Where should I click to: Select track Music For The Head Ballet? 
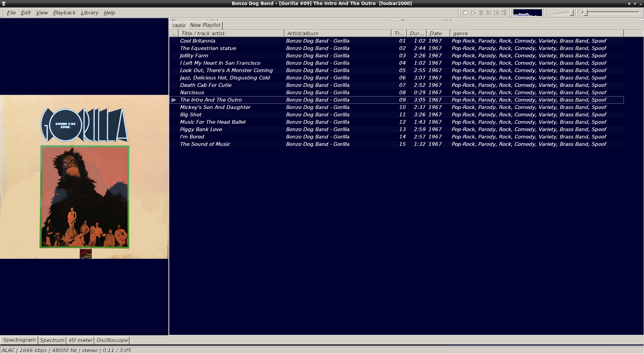(396, 122)
